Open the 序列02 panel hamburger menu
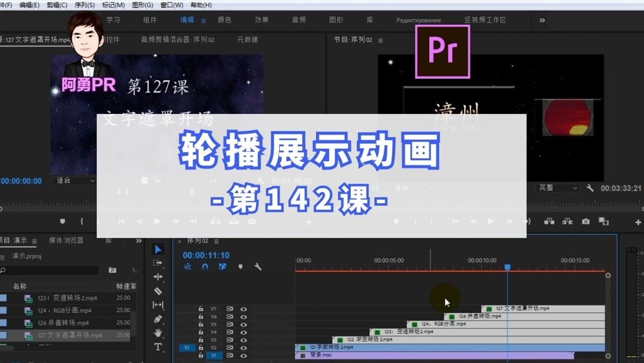This screenshot has height=363, width=644. pyautogui.click(x=216, y=242)
